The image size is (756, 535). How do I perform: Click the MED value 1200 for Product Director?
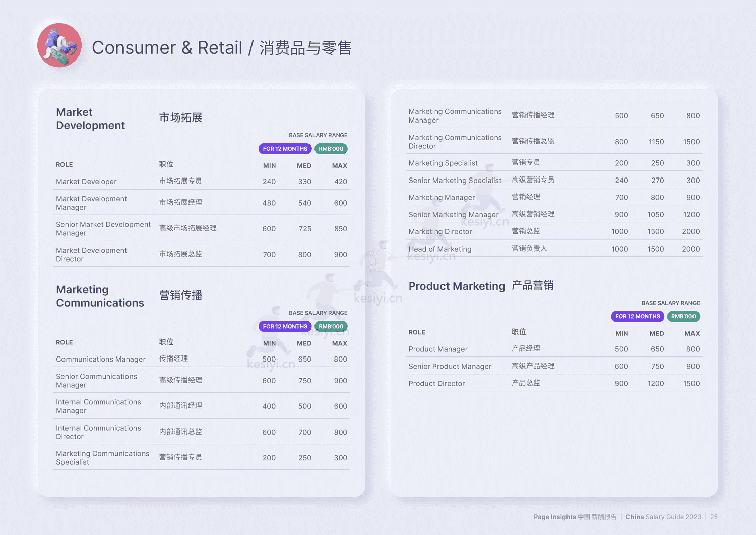coord(656,384)
